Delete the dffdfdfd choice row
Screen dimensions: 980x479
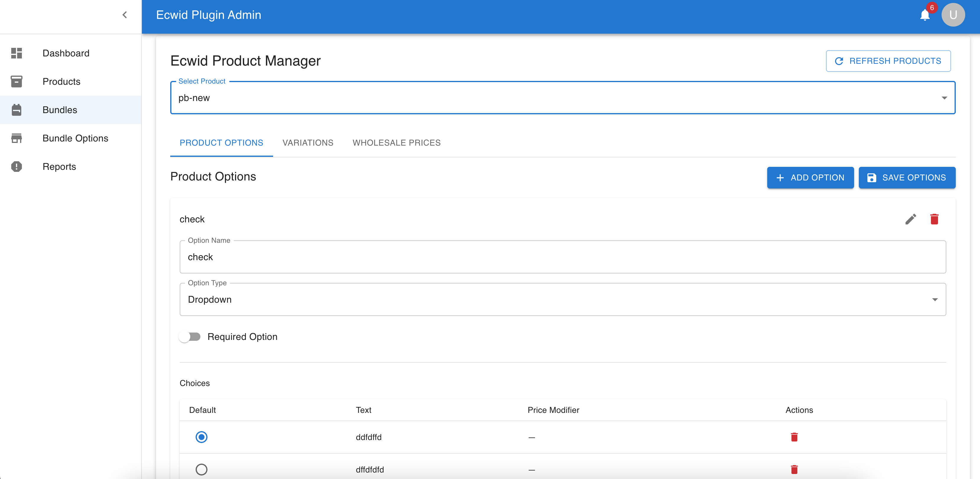(x=794, y=470)
